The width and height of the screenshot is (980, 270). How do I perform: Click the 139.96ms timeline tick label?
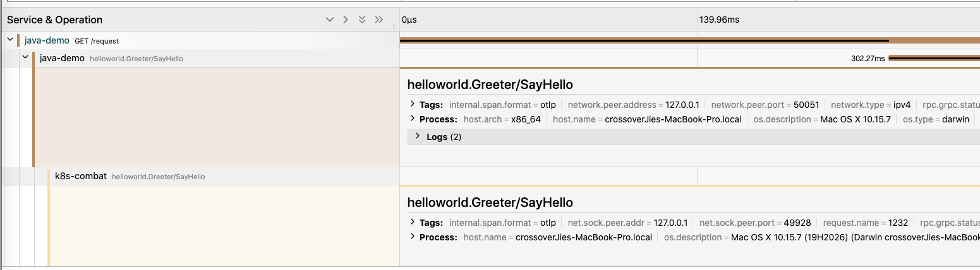coord(719,20)
